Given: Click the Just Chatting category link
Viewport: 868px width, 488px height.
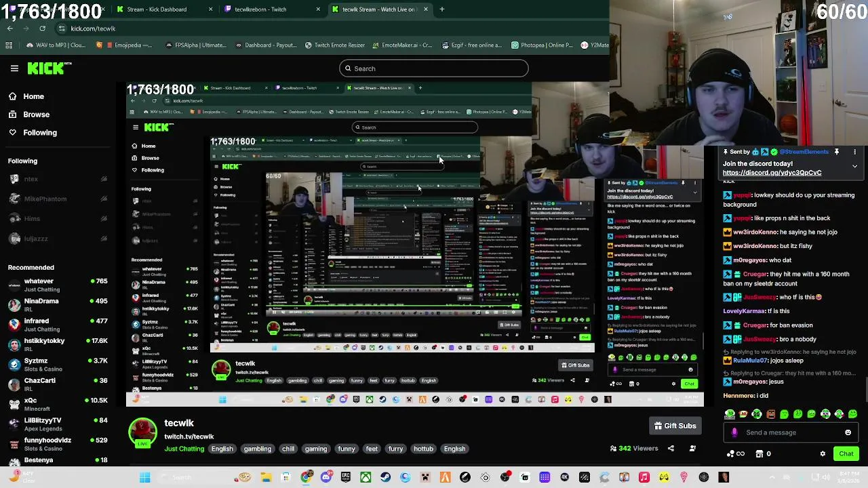Looking at the screenshot, I should pos(184,449).
